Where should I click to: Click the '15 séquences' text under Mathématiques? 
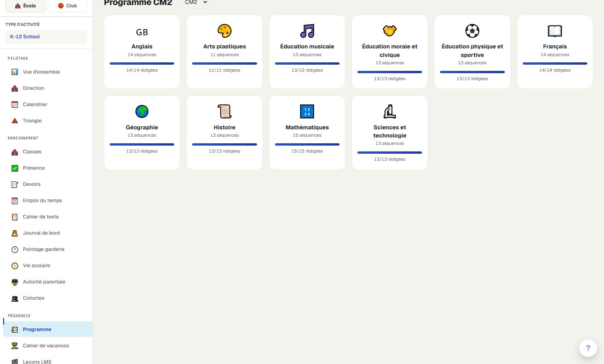point(307,135)
